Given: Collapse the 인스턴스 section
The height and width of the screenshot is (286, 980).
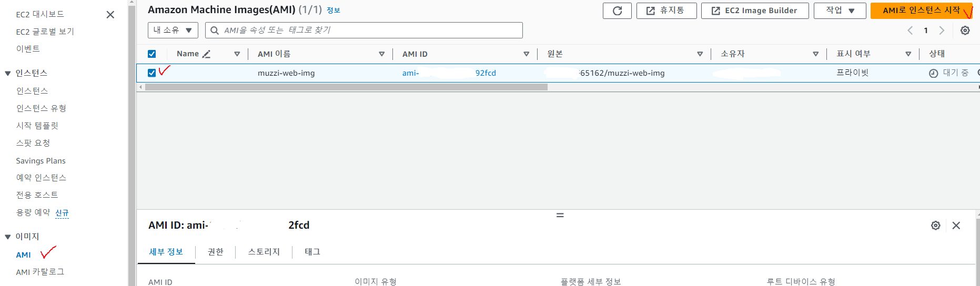Looking at the screenshot, I should tap(8, 73).
